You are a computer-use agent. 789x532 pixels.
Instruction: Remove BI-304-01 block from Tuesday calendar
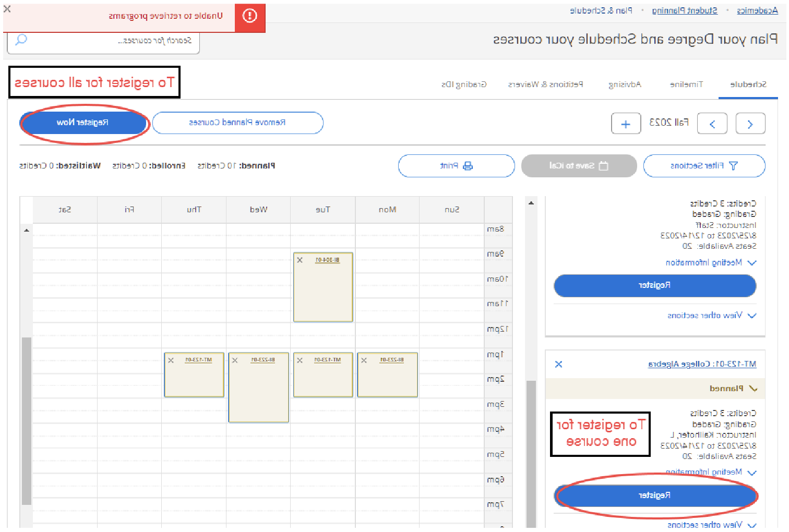coord(300,260)
